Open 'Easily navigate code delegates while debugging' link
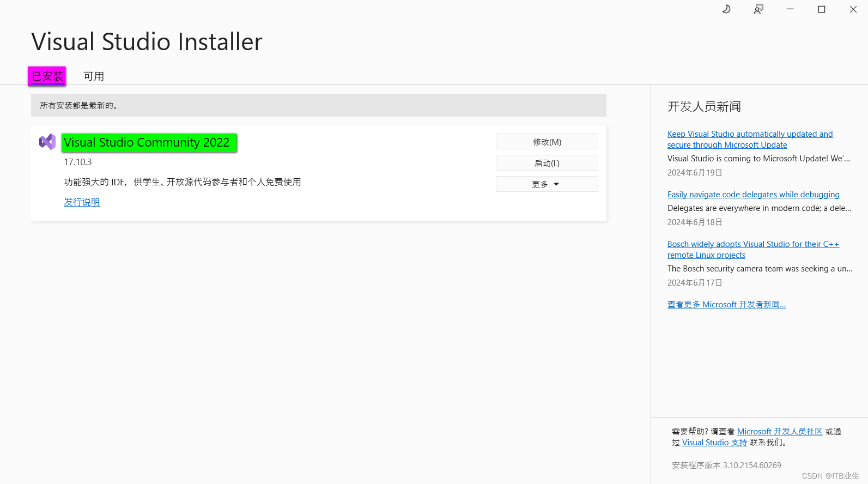 tap(754, 195)
